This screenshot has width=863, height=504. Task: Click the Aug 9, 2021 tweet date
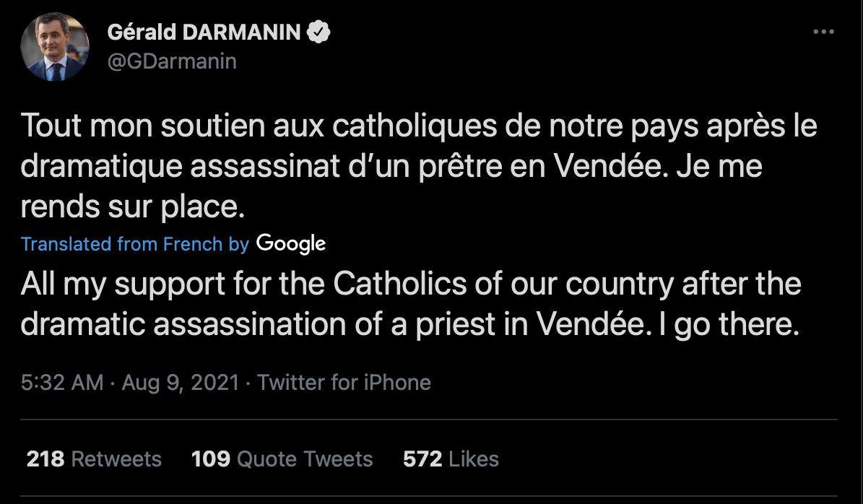pos(180,382)
